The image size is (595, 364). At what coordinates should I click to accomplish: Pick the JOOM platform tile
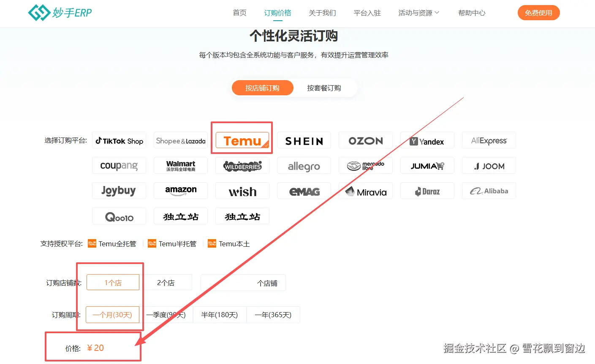click(489, 166)
